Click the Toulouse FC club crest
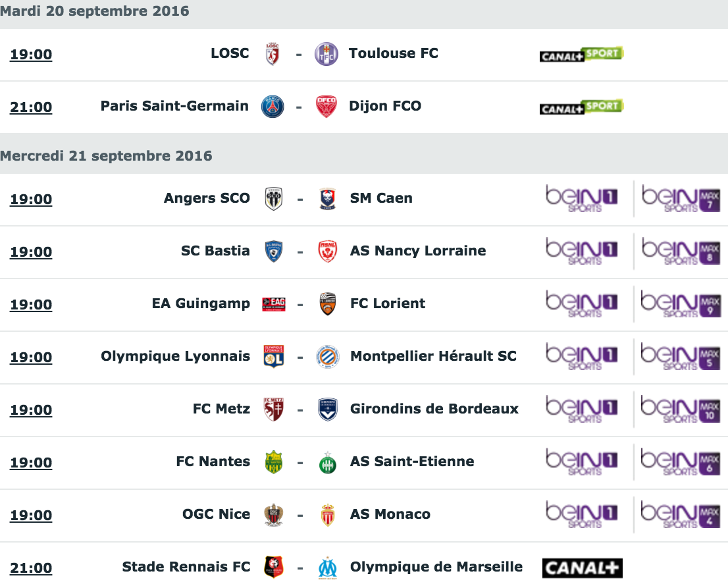 326,55
